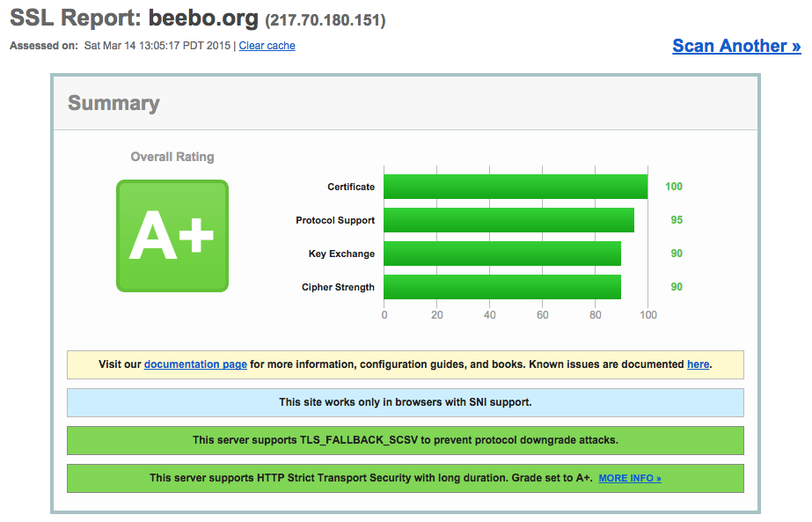Image resolution: width=812 pixels, height=522 pixels.
Task: Click the chart axis label 80
Action: 596,315
